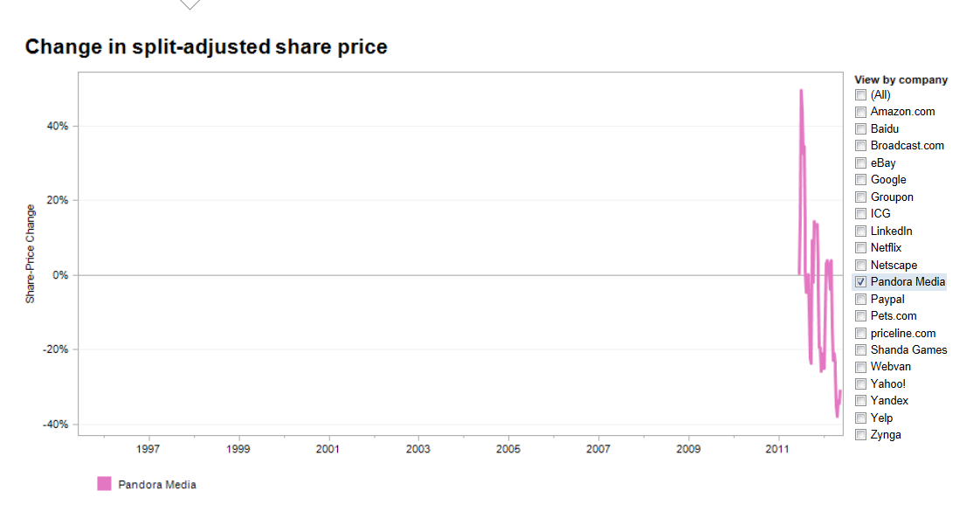The image size is (980, 525).
Task: Select the Broadcast.com checkbox
Action: pyautogui.click(x=861, y=146)
